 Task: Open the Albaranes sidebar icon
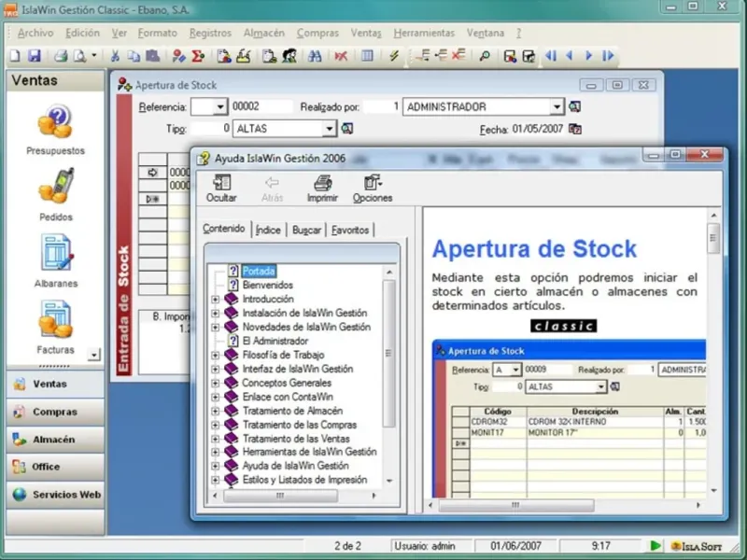pos(56,261)
